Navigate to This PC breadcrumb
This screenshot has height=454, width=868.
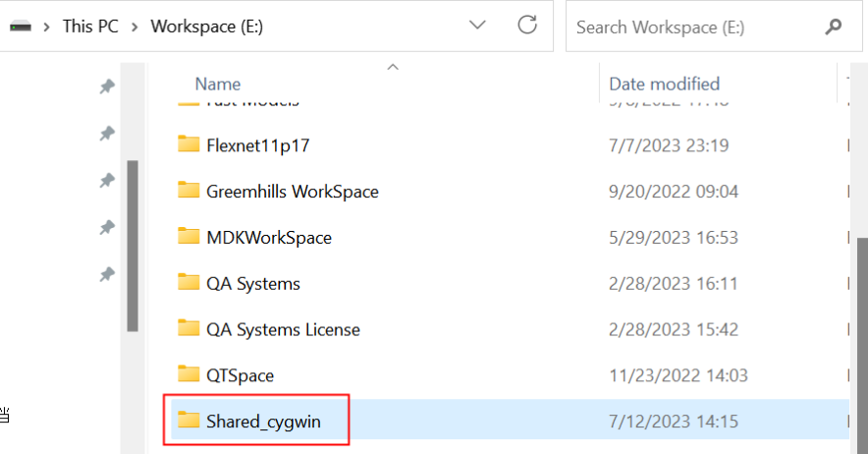[x=90, y=27]
